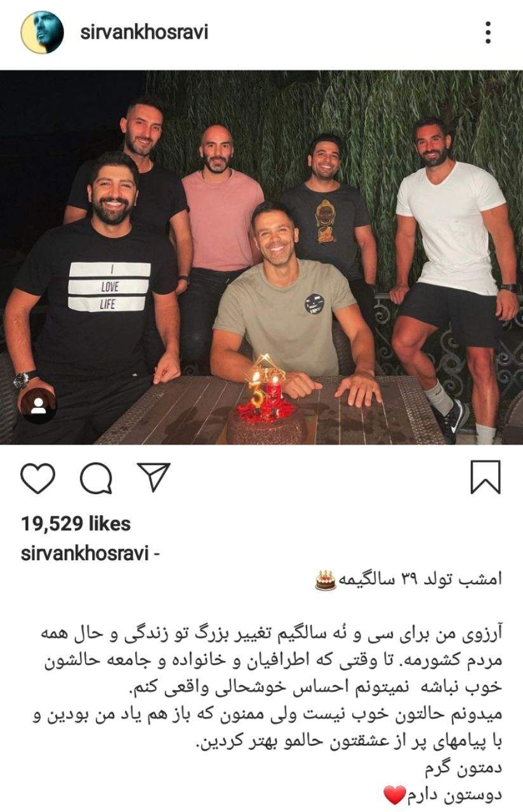Tap the birthday cake emoji in caption

point(326,580)
